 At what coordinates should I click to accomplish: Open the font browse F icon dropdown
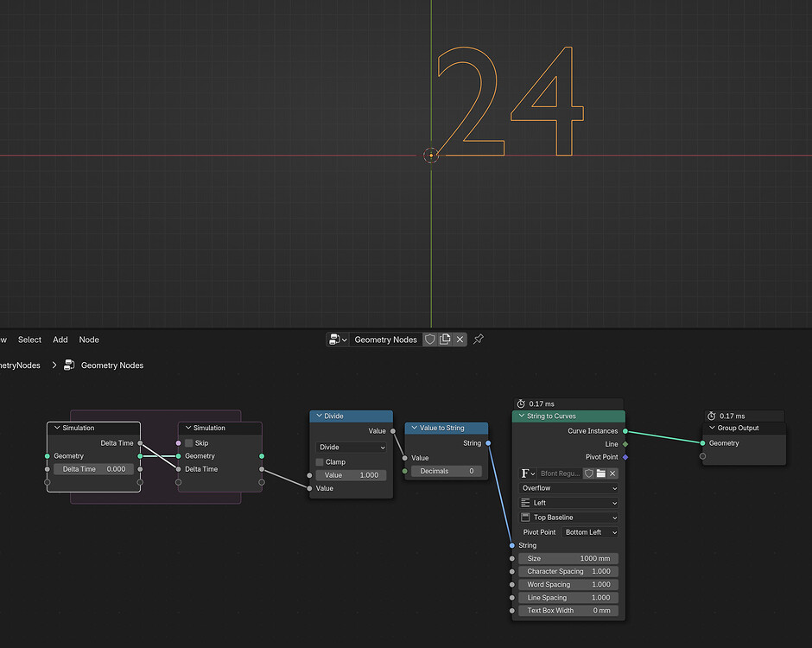[x=527, y=473]
